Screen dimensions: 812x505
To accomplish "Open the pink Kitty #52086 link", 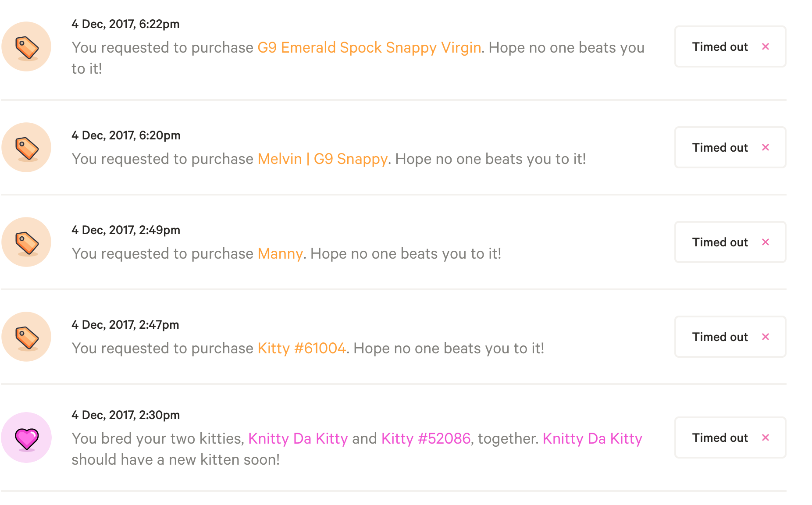I will [x=426, y=439].
